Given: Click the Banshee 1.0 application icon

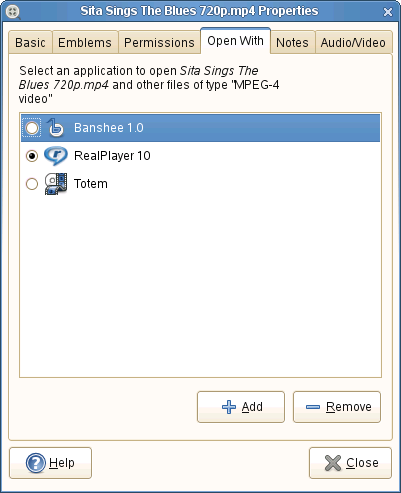Looking at the screenshot, I should (x=55, y=128).
